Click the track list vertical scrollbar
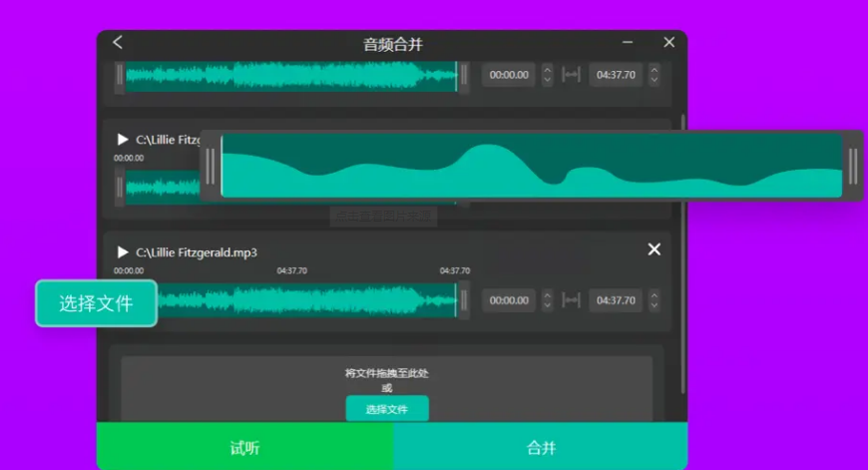This screenshot has height=470, width=868. (683, 254)
